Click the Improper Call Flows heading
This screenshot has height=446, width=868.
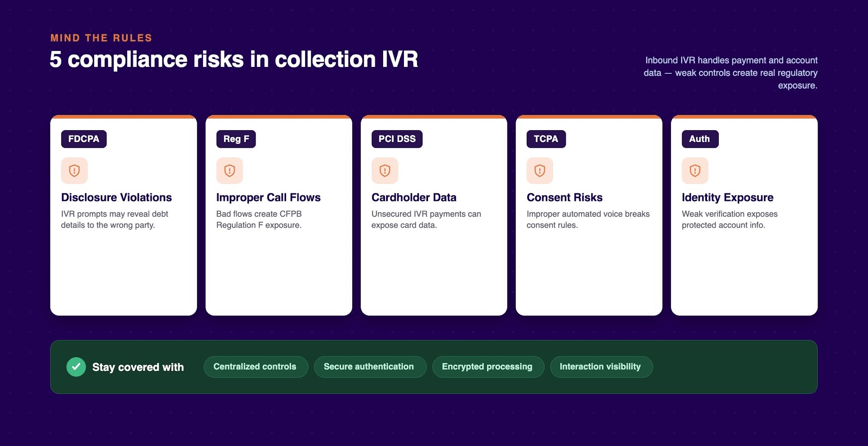(268, 198)
